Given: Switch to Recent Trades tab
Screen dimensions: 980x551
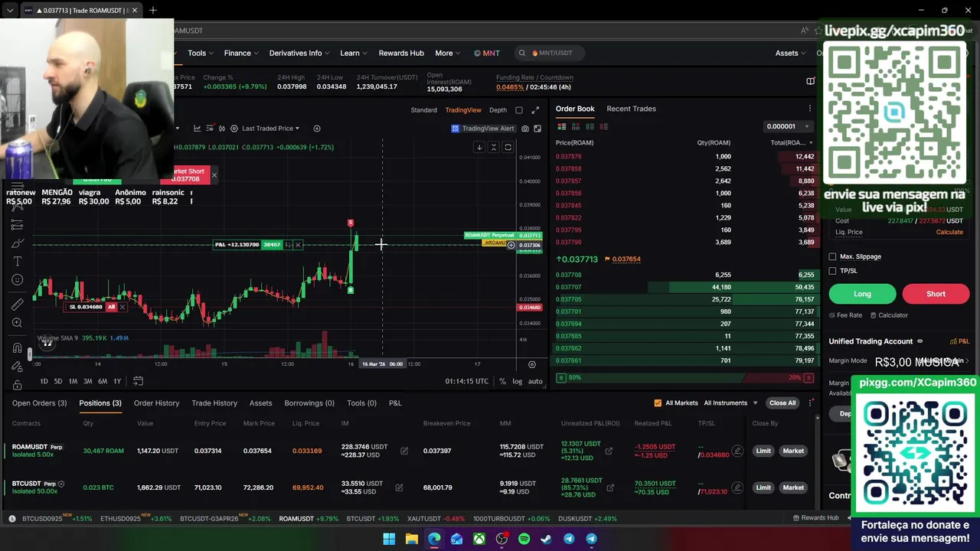Looking at the screenshot, I should coord(631,109).
